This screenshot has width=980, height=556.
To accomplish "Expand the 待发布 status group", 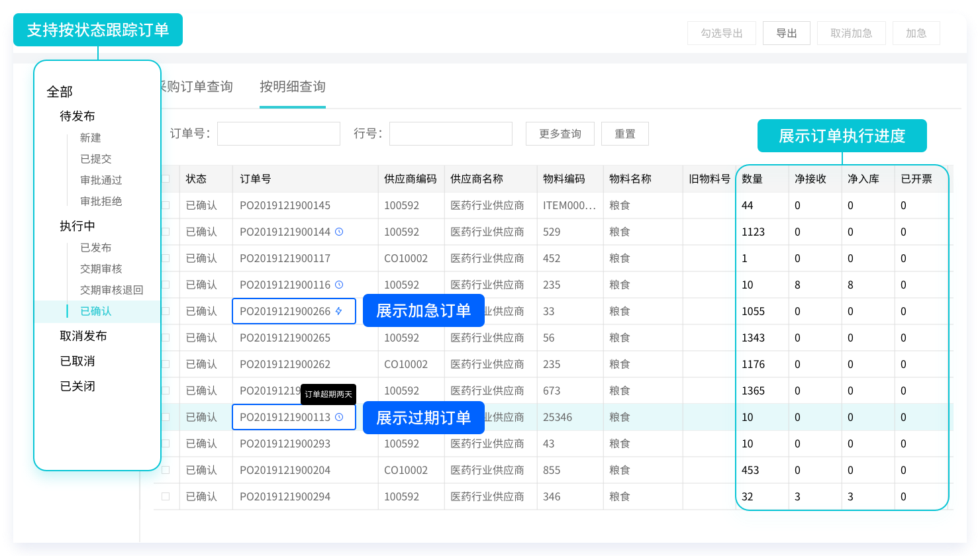I will [x=77, y=116].
